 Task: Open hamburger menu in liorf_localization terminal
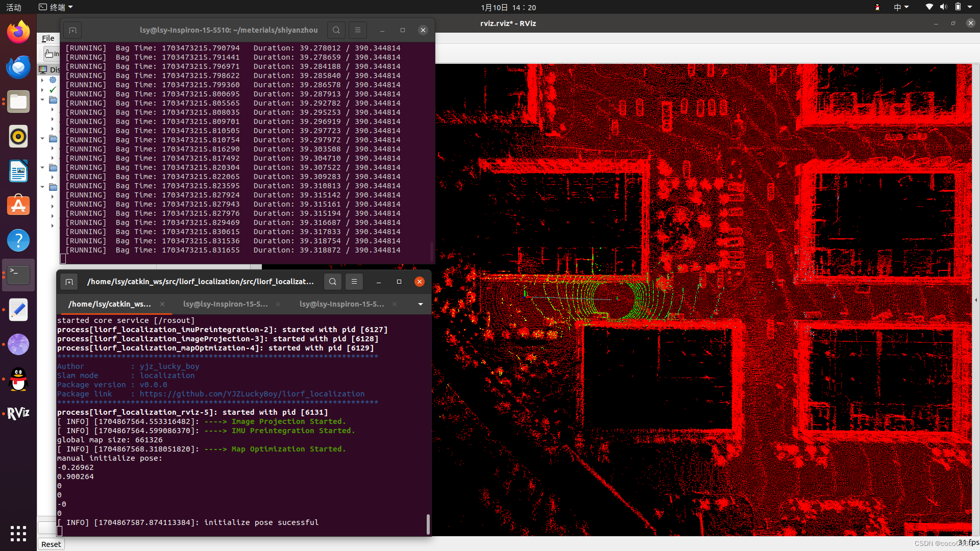[354, 282]
